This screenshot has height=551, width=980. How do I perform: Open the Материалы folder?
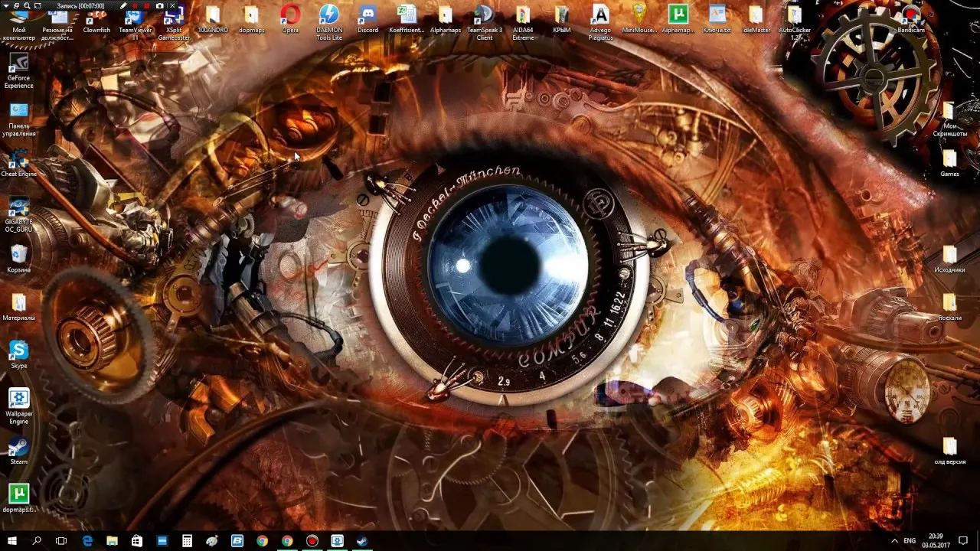[19, 308]
